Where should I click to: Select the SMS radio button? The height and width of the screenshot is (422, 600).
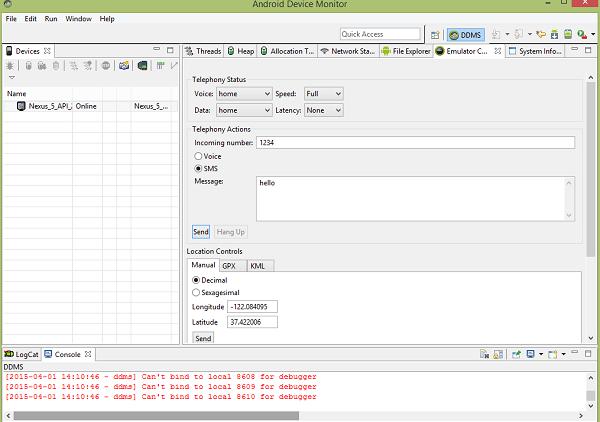(198, 168)
